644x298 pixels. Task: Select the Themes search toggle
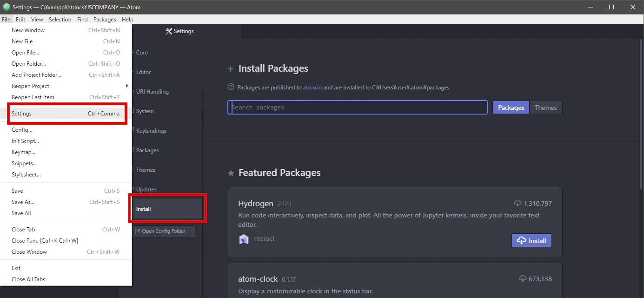click(545, 108)
